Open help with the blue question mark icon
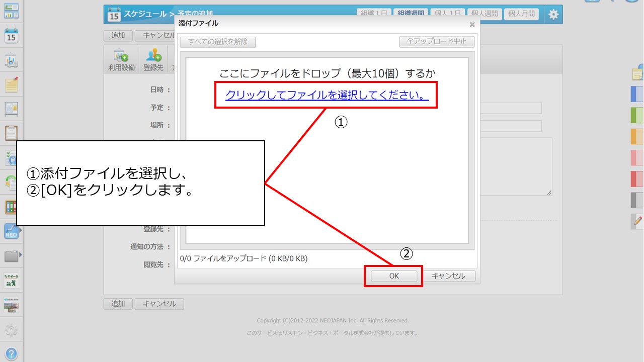Screen dimensions: 644x362 (11, 354)
